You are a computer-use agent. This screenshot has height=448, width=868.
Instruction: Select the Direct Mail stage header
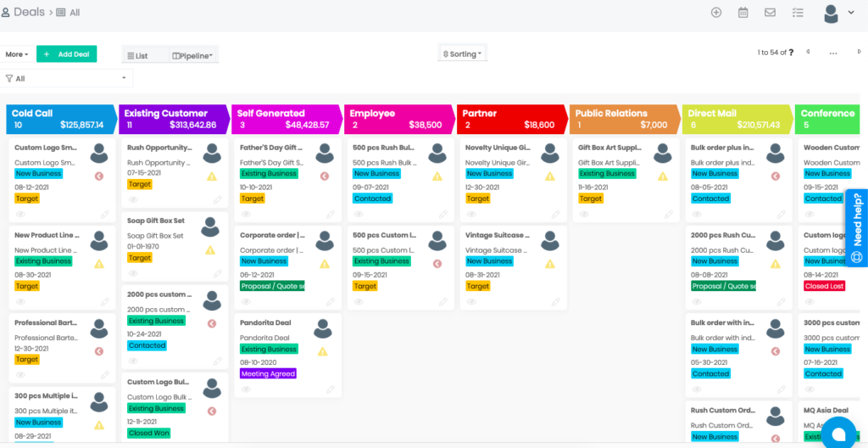coord(737,119)
